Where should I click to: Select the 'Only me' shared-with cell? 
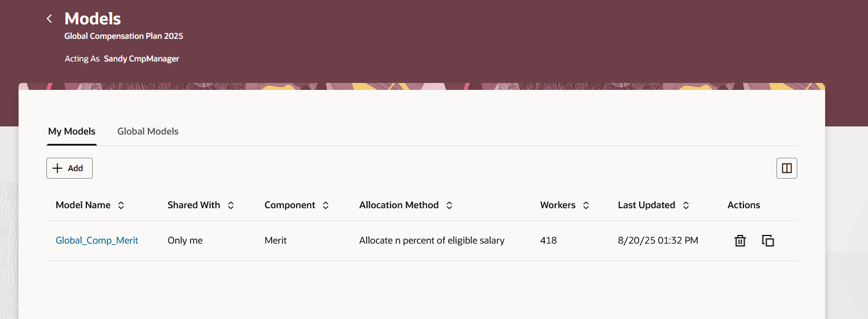(185, 240)
